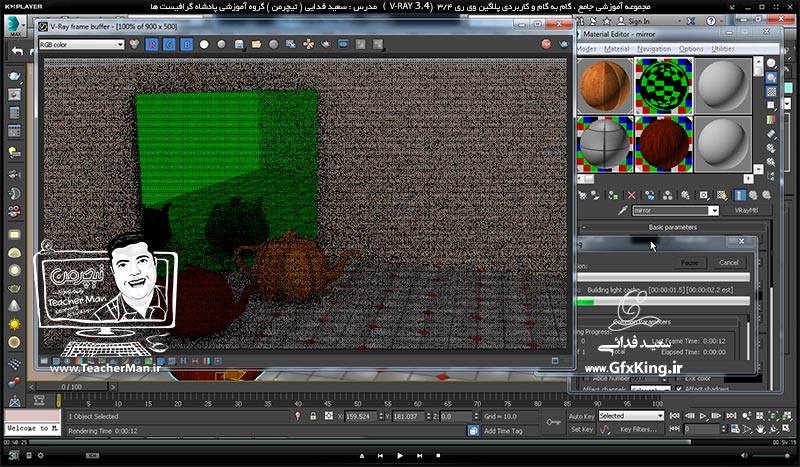The image size is (800, 467).
Task: Open the help question mark icon
Action: (x=711, y=21)
